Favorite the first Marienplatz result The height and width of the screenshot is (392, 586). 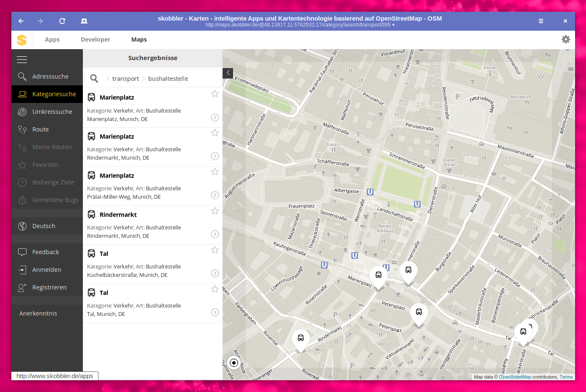click(215, 93)
